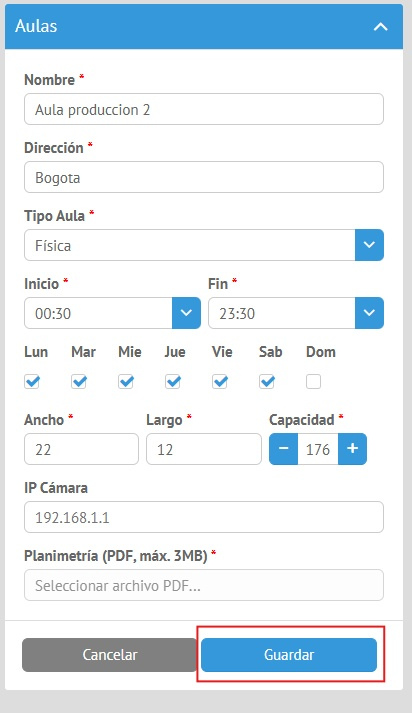412x713 pixels.
Task: Focus the Nombre input field
Action: point(204,109)
